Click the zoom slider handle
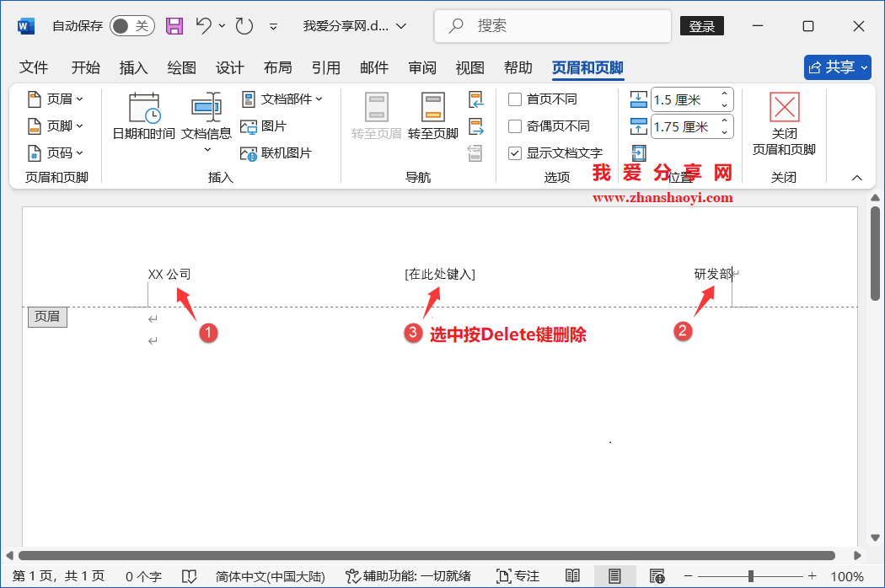This screenshot has width=885, height=588. [751, 576]
